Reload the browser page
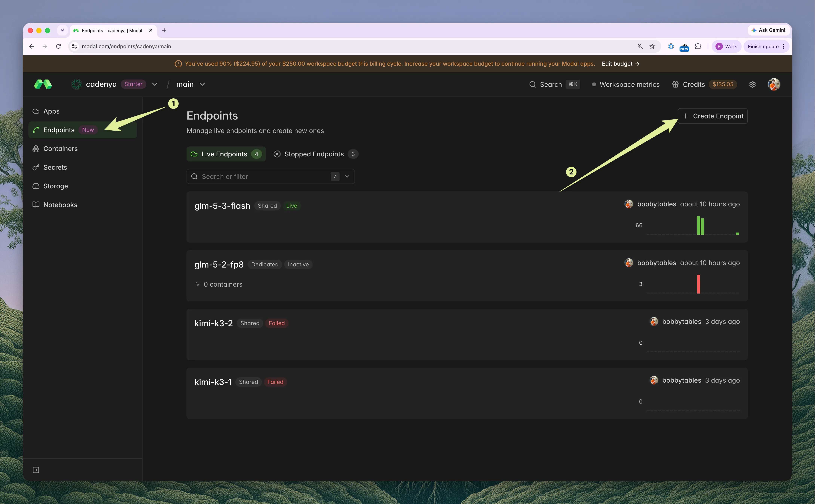 58,46
